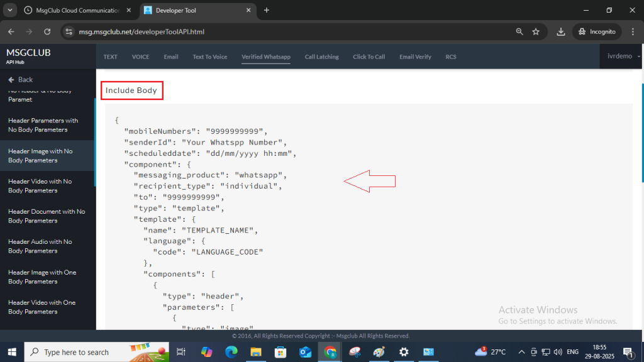644x362 pixels.
Task: Select Header Image with No Body Parameters
Action: [x=47, y=156]
